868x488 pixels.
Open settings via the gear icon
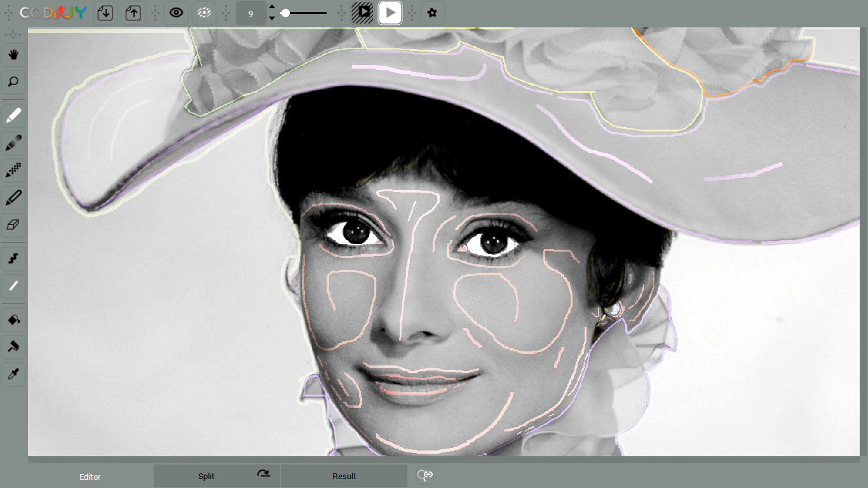click(x=432, y=13)
